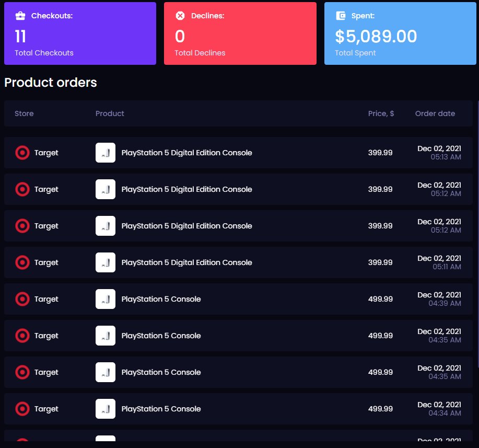Open product thumbnail for 05:13 AM order
This screenshot has width=479, height=448.
(106, 153)
